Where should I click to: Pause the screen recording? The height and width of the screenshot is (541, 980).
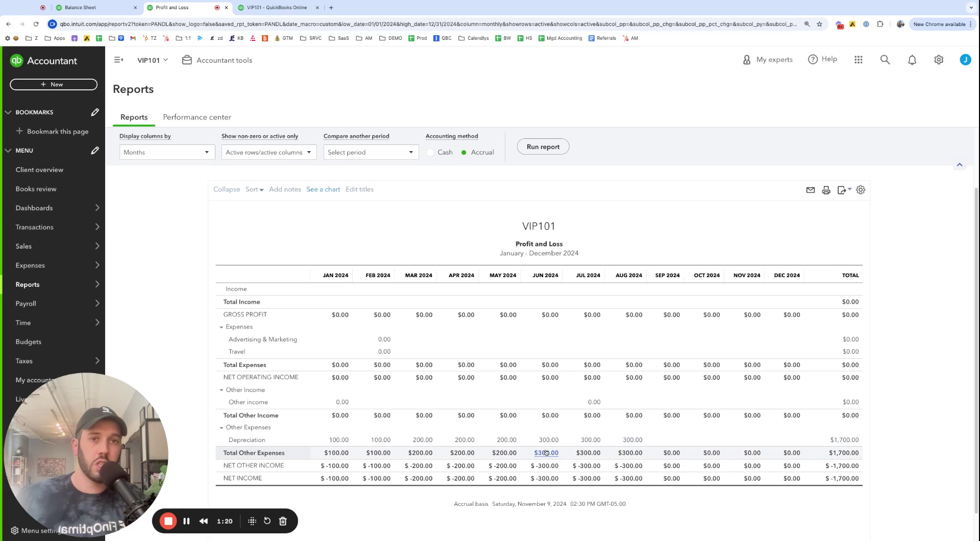point(186,521)
